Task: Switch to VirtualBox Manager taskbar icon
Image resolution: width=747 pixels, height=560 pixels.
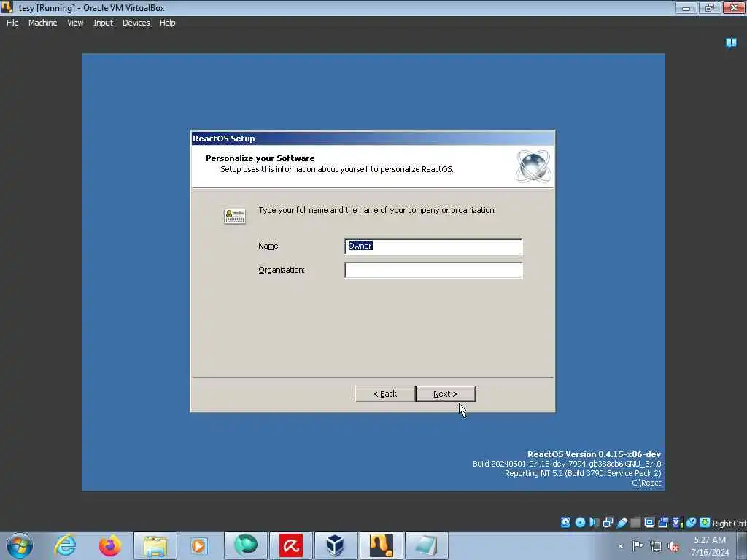Action: pos(336,545)
